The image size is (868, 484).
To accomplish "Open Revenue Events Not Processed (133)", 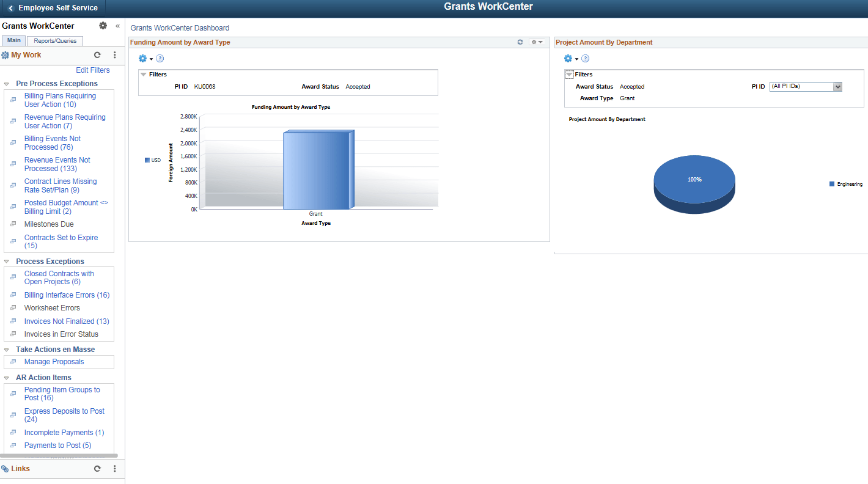I will [57, 164].
